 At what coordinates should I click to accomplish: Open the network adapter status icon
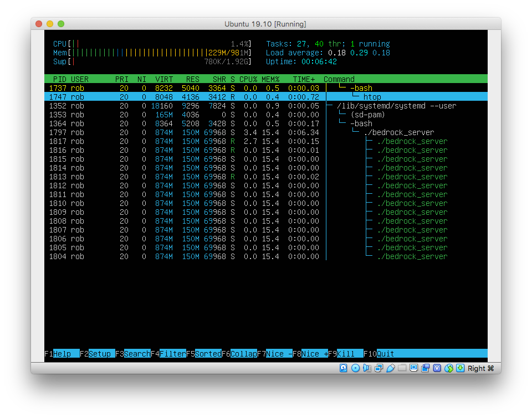(x=379, y=368)
